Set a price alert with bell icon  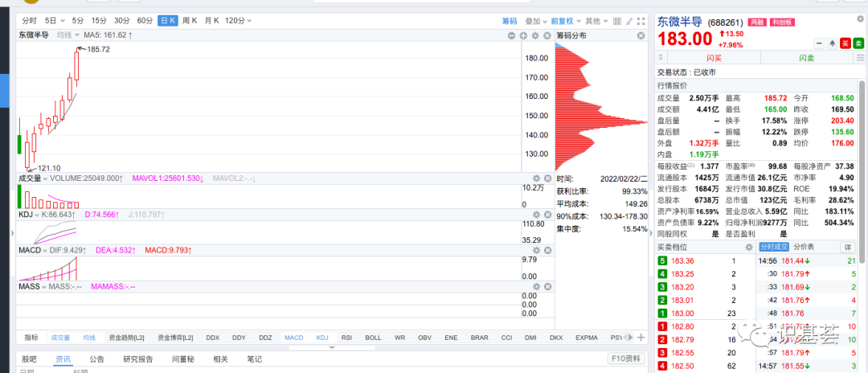[x=832, y=43]
